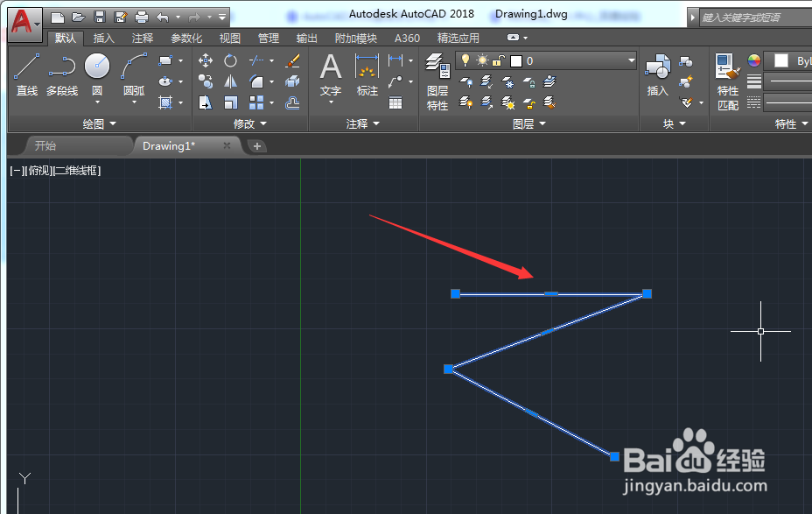Screen dimensions: 812x514
Task: Select the Arc (圆弧) tool
Action: [134, 74]
